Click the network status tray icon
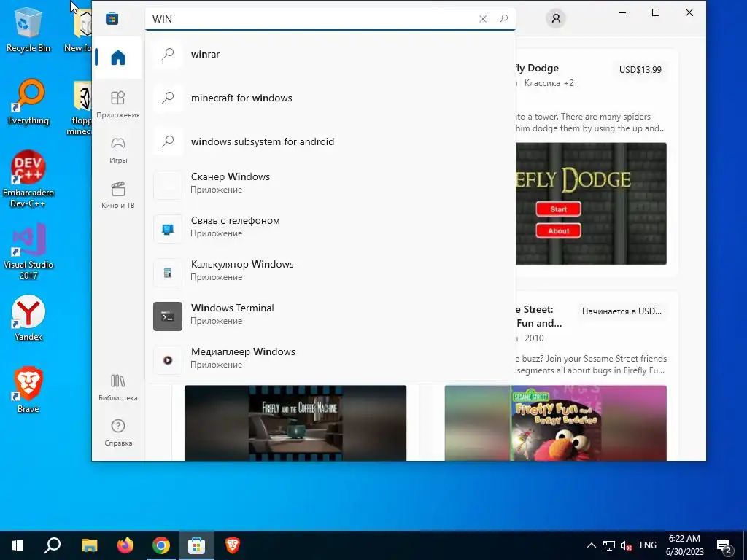The image size is (747, 560). tap(609, 545)
